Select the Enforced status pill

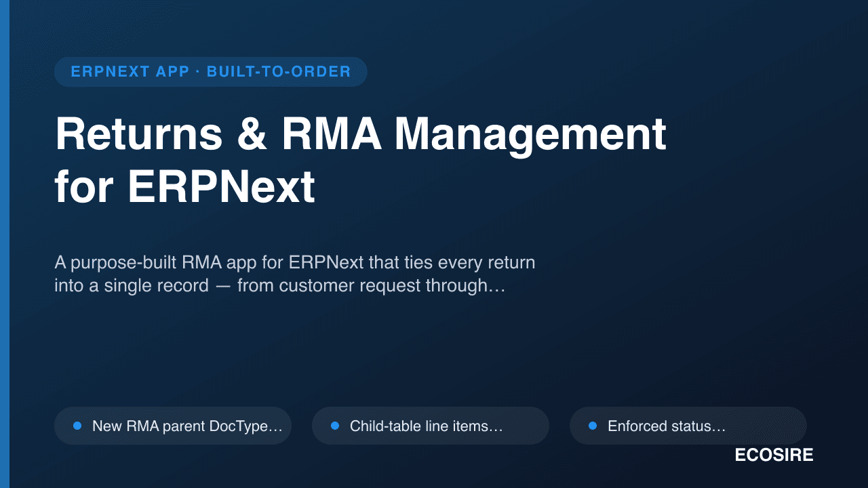688,426
